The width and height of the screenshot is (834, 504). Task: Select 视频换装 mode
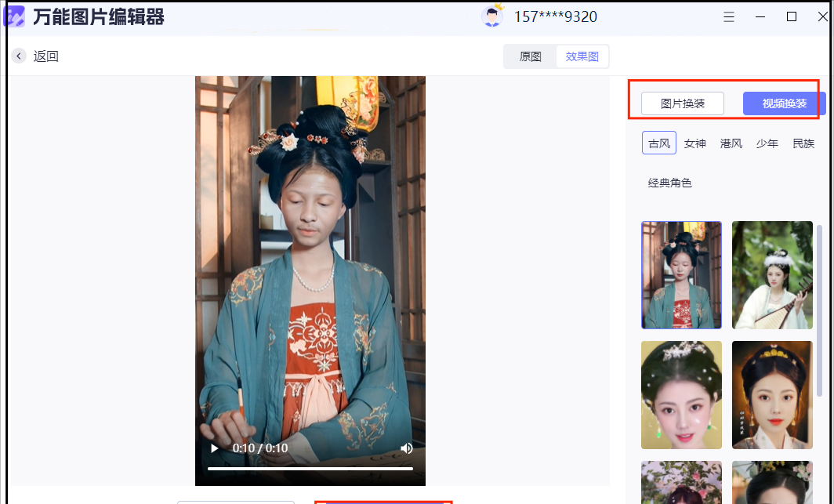pos(784,103)
